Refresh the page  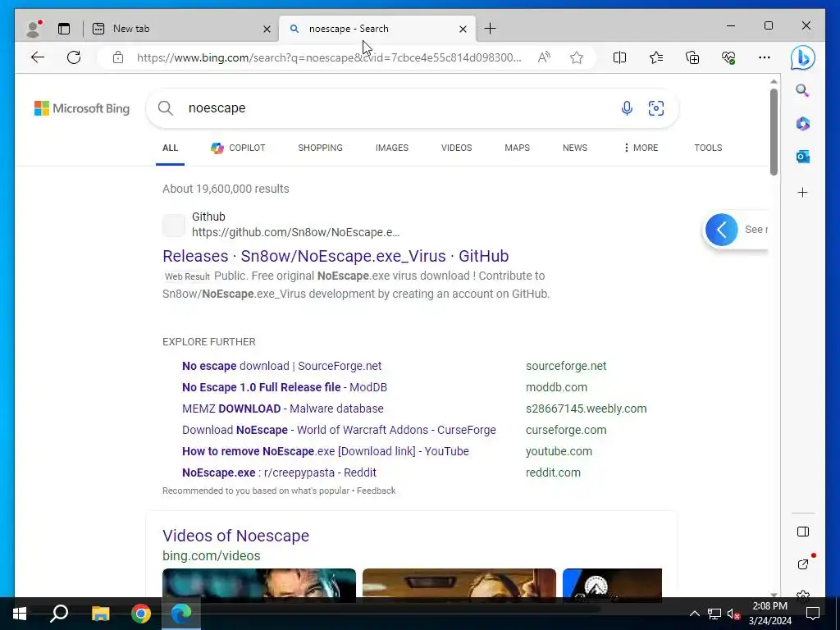click(74, 57)
